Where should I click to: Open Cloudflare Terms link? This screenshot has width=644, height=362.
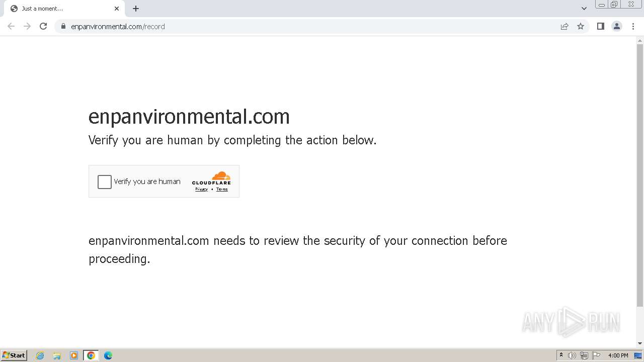pos(222,190)
